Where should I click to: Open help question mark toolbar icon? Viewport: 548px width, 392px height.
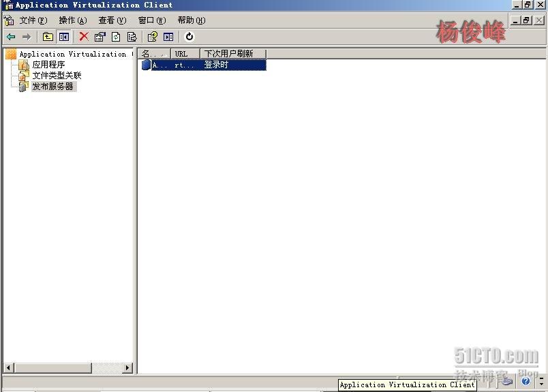tap(153, 37)
